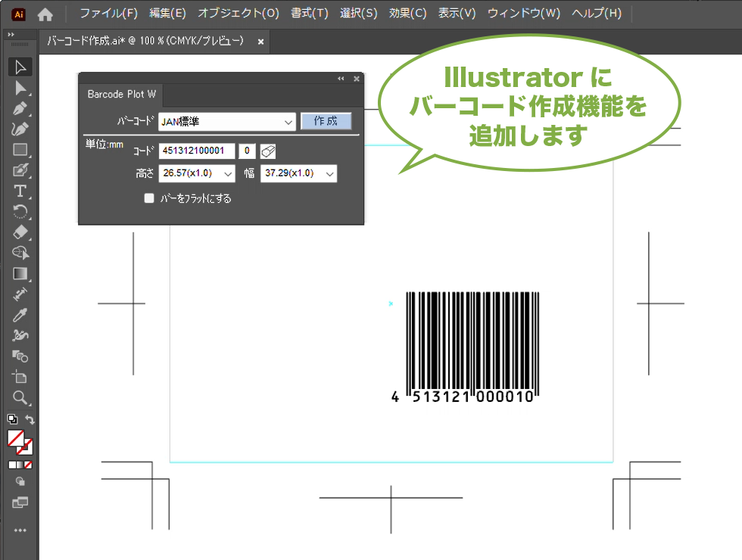Click the 単位:mm label
Viewport: 742px width, 560px height.
(x=104, y=145)
